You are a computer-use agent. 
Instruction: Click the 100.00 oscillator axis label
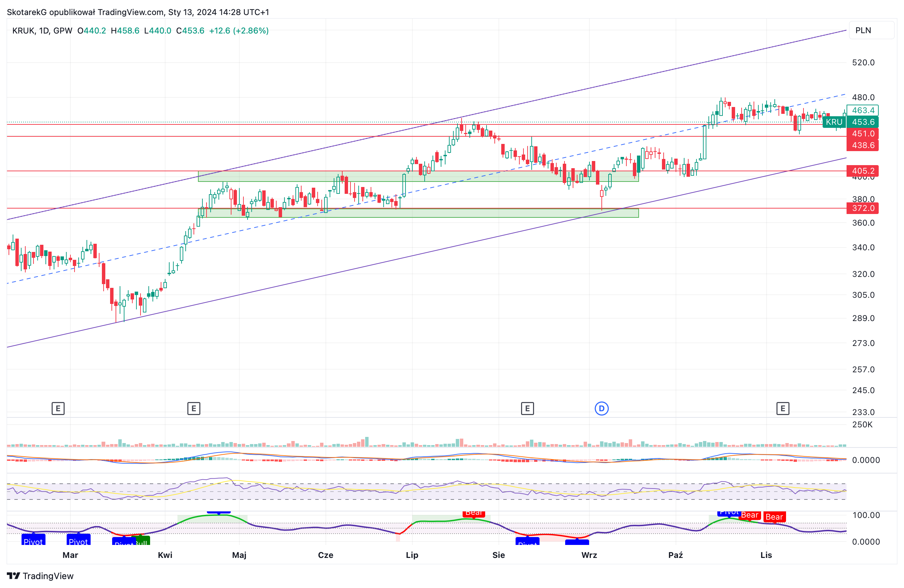pyautogui.click(x=866, y=515)
